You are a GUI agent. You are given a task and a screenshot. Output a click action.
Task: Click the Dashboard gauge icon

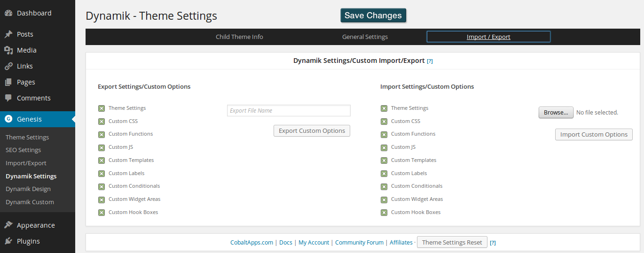tap(8, 13)
